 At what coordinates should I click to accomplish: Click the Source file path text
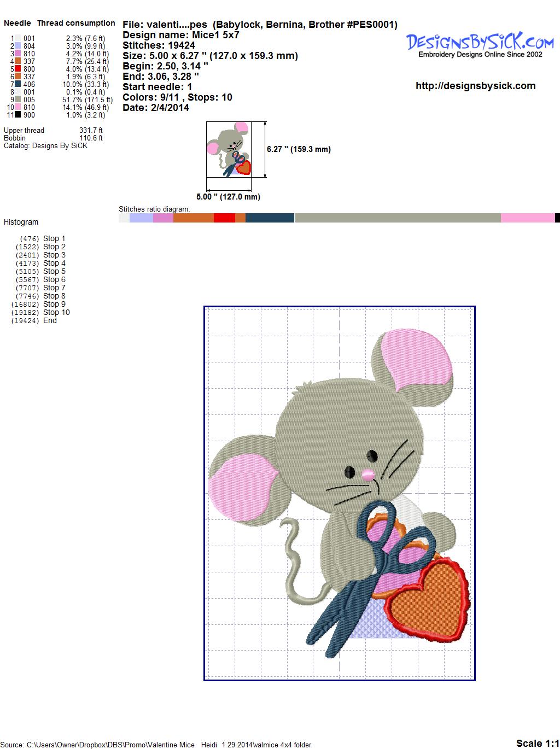(x=157, y=745)
